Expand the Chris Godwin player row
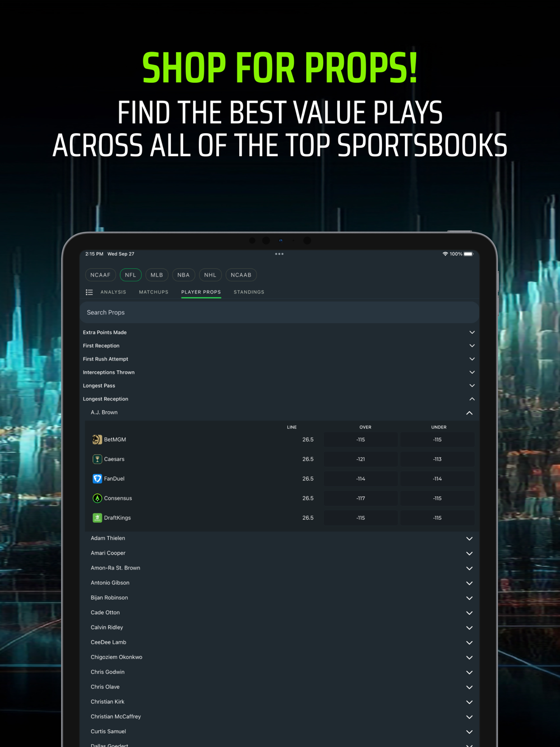This screenshot has width=560, height=747. coord(282,673)
